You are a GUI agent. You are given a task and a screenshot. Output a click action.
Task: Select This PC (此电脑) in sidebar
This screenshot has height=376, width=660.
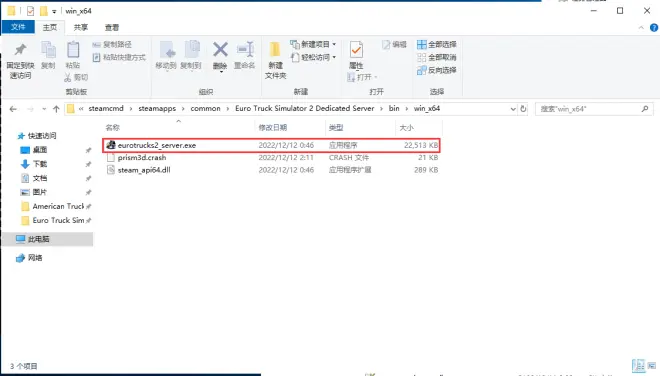47,239
